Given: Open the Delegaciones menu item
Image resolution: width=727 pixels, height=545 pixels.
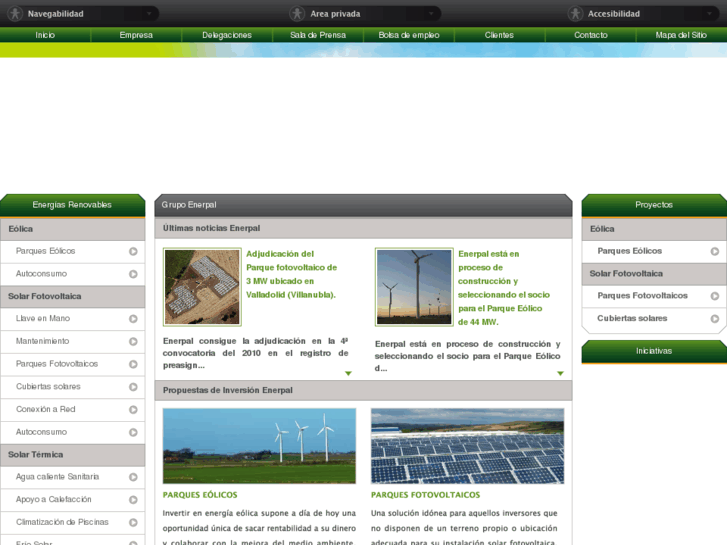Looking at the screenshot, I should (x=227, y=35).
